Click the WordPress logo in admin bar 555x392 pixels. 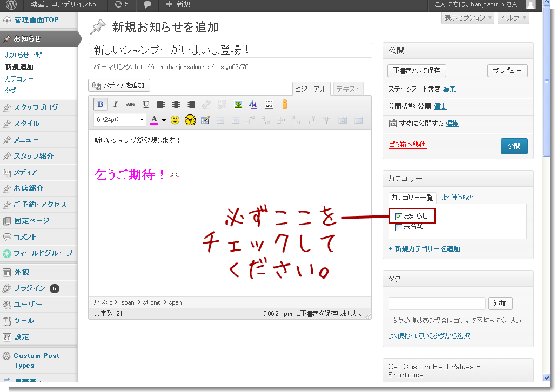point(11,5)
